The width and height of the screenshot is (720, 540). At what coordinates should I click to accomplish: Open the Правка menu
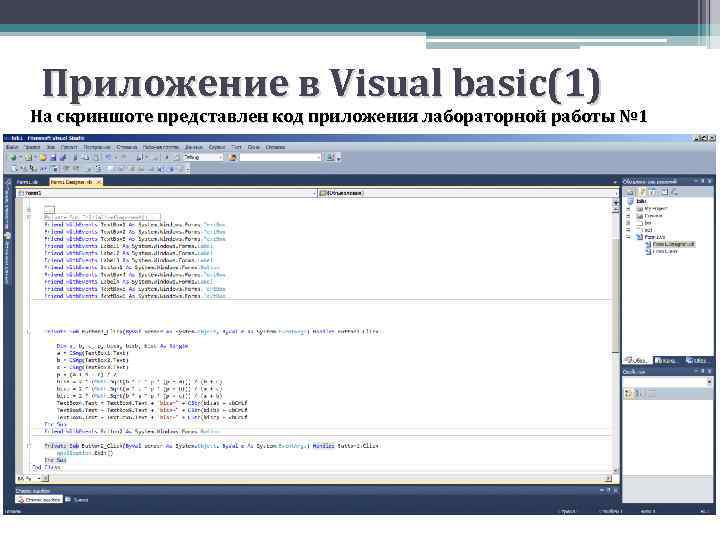click(x=32, y=147)
